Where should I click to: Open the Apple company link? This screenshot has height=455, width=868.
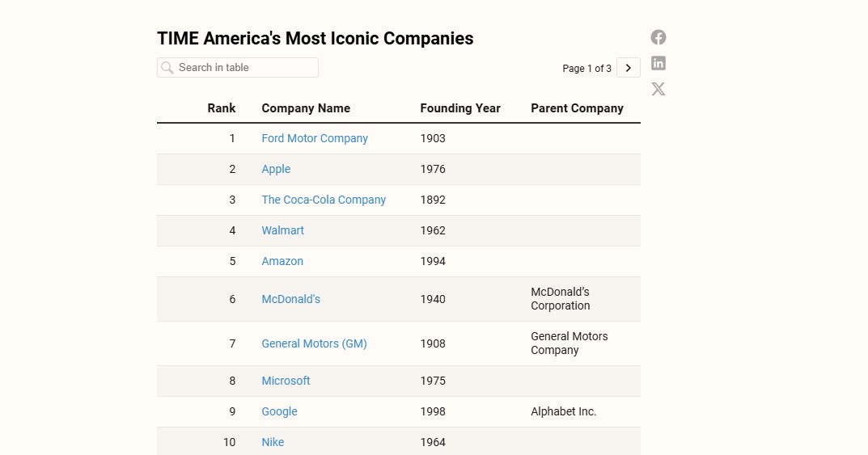pyautogui.click(x=276, y=169)
